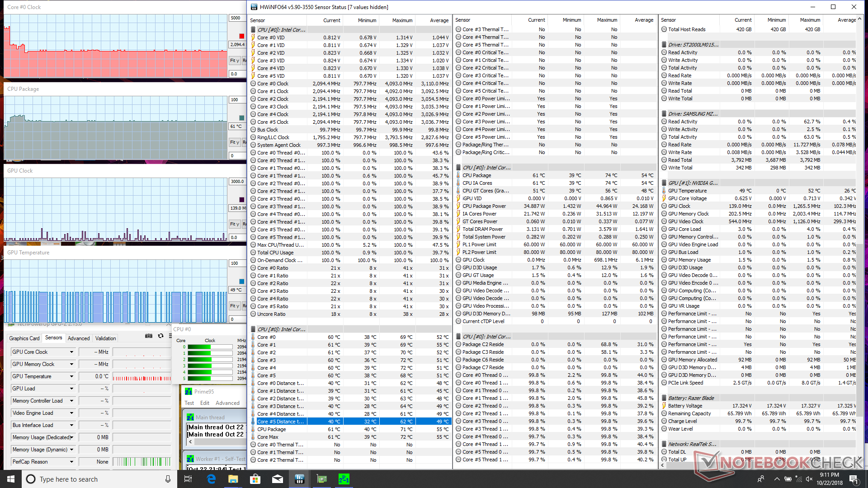The width and height of the screenshot is (868, 488).
Task: Click the teal color swatch in CPU Package graph
Action: [x=241, y=118]
